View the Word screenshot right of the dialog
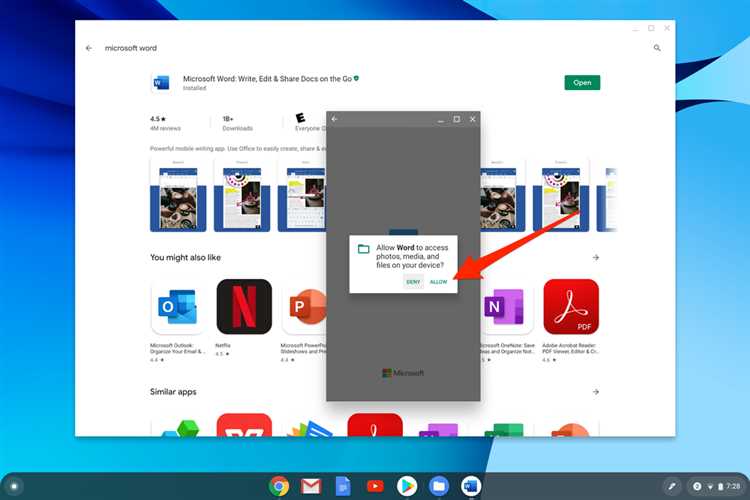 pos(502,196)
